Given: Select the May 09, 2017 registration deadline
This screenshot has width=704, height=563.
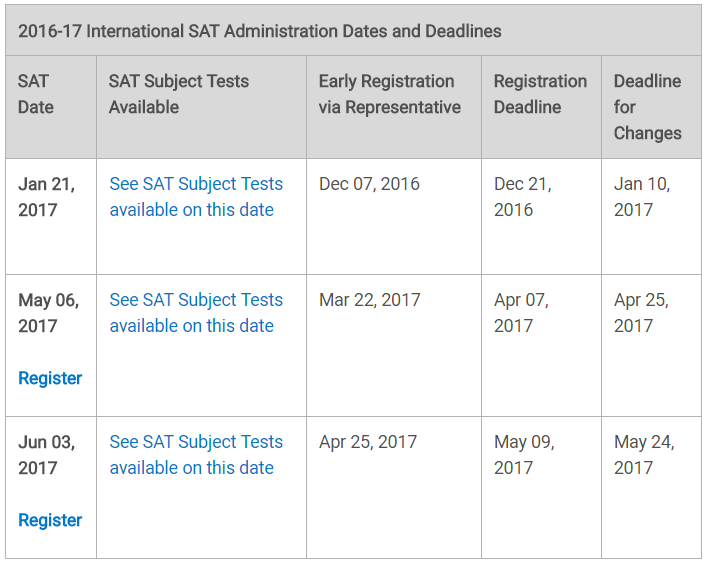Looking at the screenshot, I should pos(524,455).
